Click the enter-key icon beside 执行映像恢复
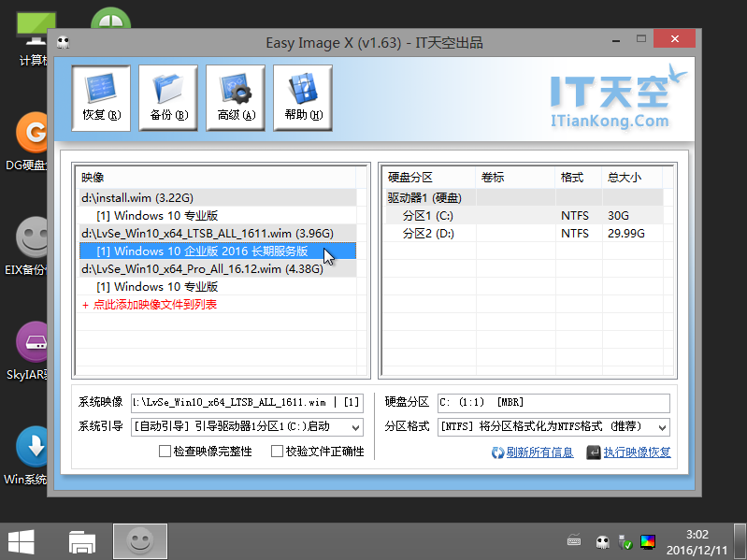Viewport: 747px width, 560px height. 594,452
